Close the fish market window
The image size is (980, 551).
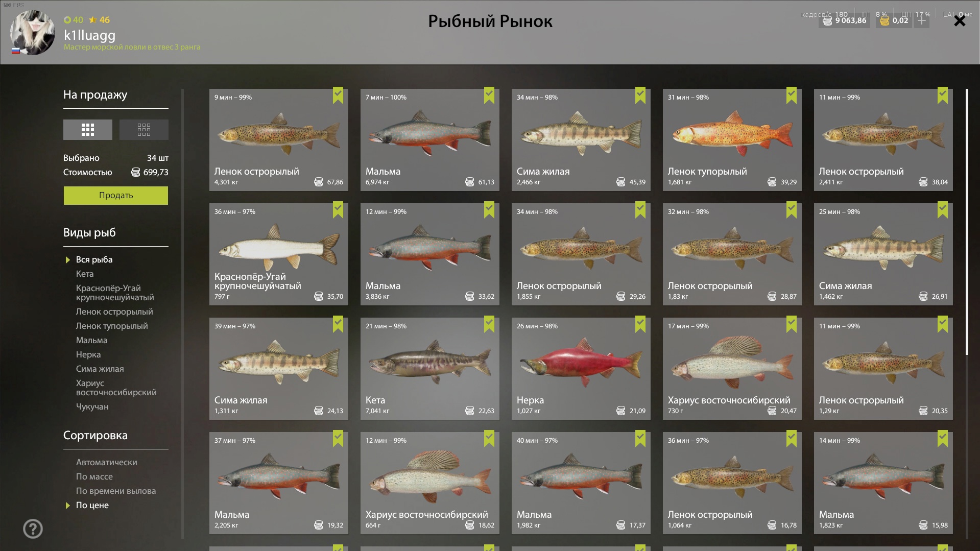(x=960, y=21)
